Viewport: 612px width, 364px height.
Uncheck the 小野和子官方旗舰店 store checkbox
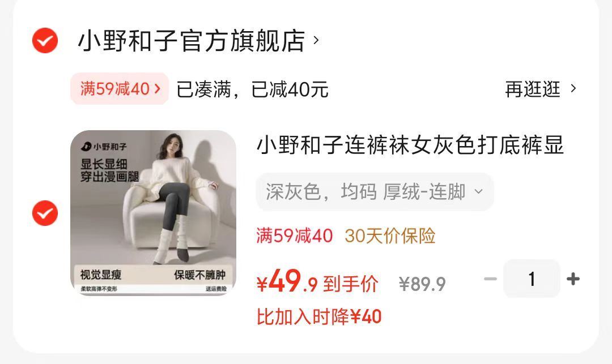pyautogui.click(x=45, y=41)
